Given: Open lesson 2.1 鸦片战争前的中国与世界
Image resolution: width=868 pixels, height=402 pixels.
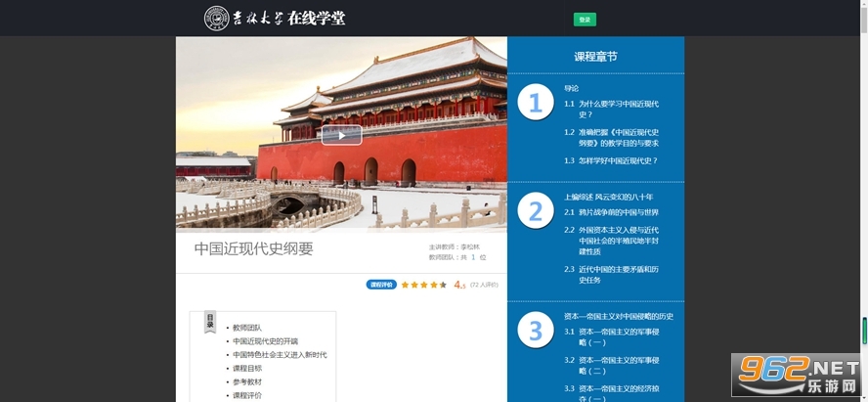Looking at the screenshot, I should click(612, 212).
